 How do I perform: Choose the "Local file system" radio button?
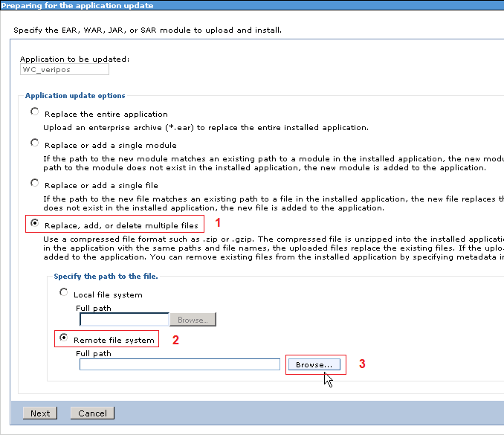pyautogui.click(x=64, y=293)
